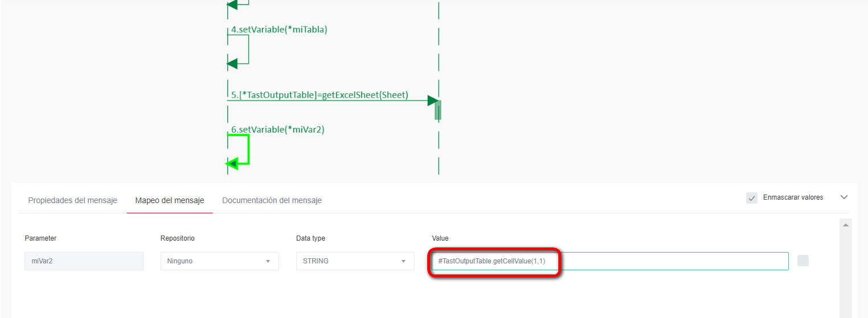This screenshot has width=868, height=318.
Task: Select message label 6.setVariable(*miVar2)
Action: (277, 129)
